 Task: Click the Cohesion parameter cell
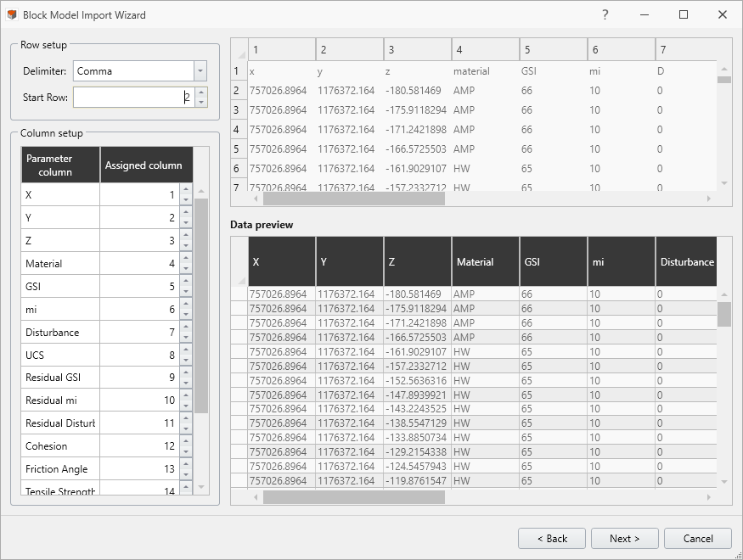(x=60, y=446)
